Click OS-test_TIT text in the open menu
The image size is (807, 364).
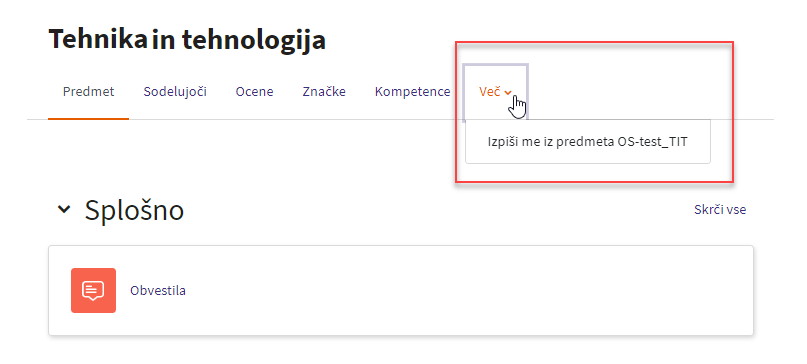click(x=652, y=142)
